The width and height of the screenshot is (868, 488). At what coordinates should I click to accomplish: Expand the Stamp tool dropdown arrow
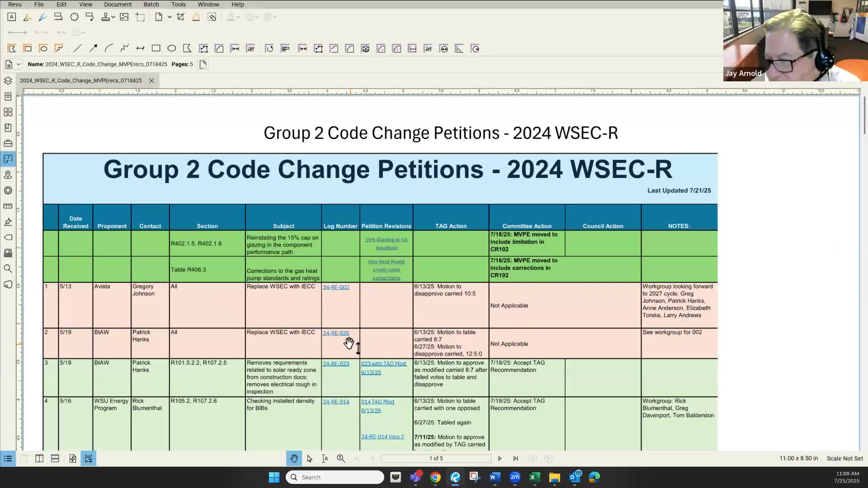pos(113,17)
